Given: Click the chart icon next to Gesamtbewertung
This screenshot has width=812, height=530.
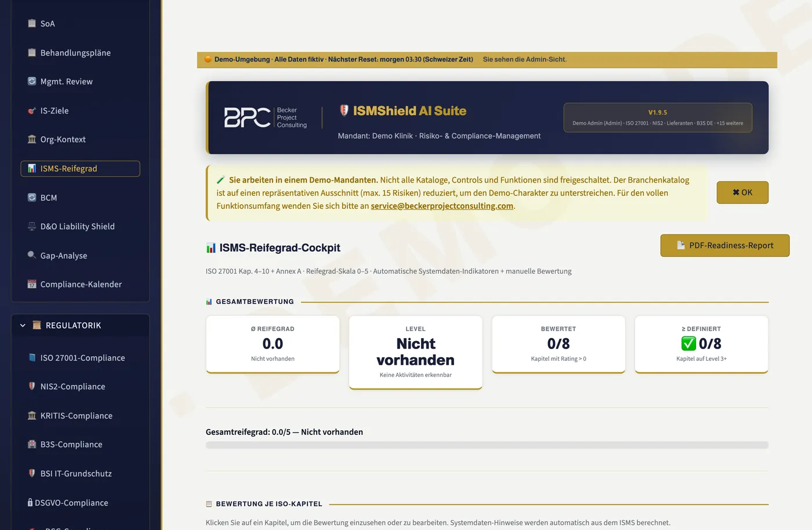Looking at the screenshot, I should click(x=209, y=302).
